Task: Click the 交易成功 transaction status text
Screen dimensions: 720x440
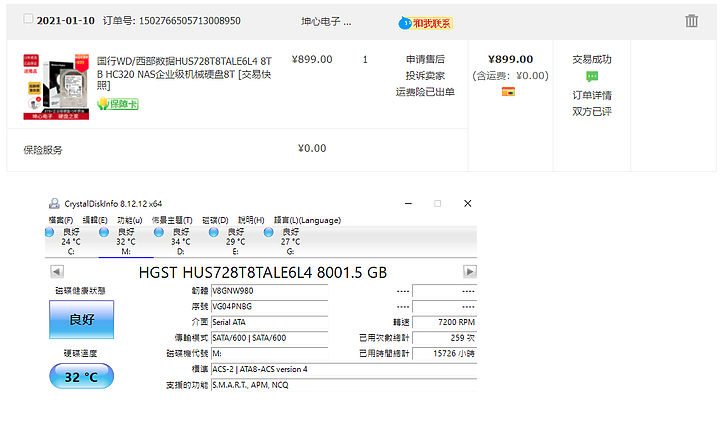Action: pyautogui.click(x=592, y=59)
